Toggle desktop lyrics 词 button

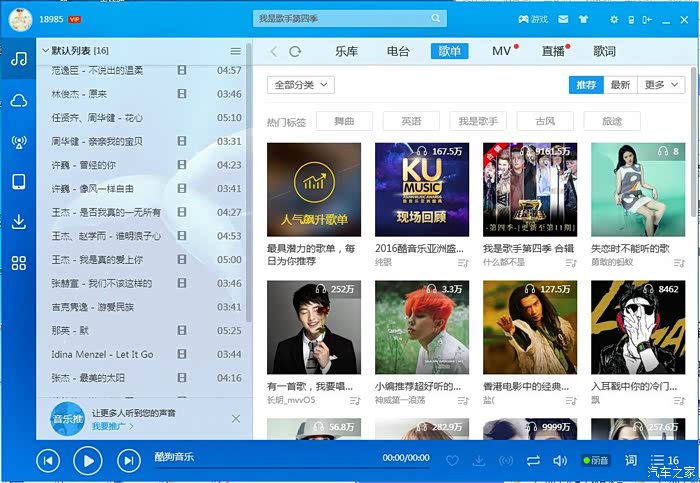click(x=631, y=460)
